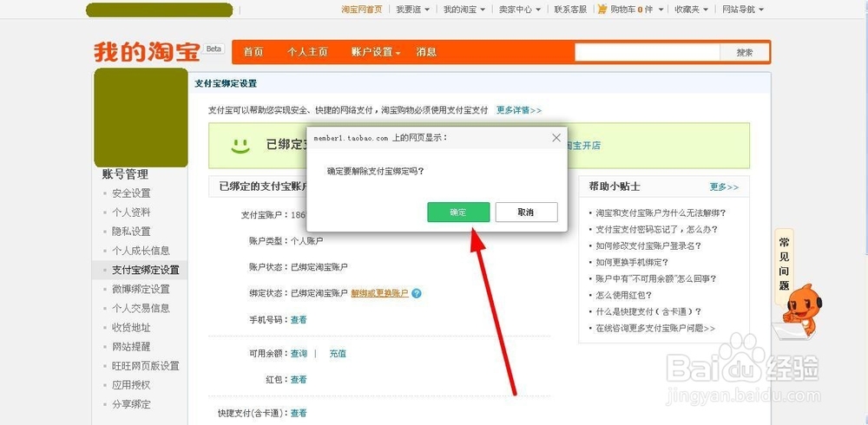Open 分享绑定 in the sidebar
This screenshot has height=425, width=868.
(x=131, y=404)
